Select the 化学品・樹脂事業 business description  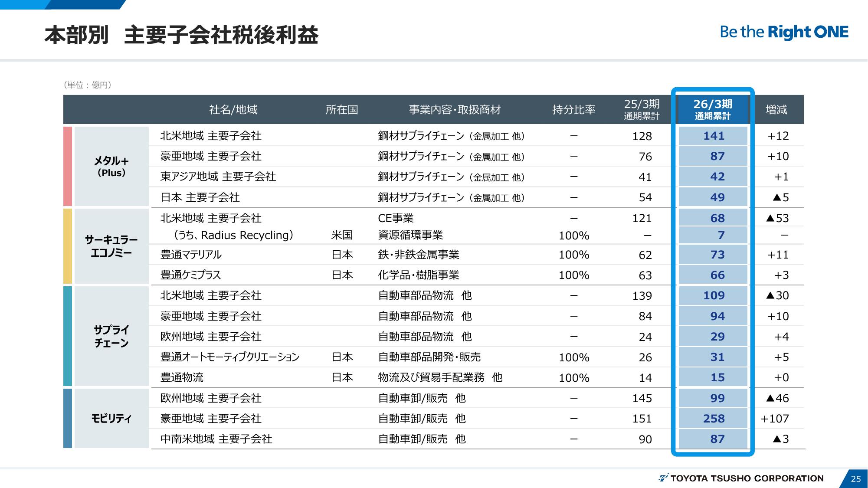point(419,275)
